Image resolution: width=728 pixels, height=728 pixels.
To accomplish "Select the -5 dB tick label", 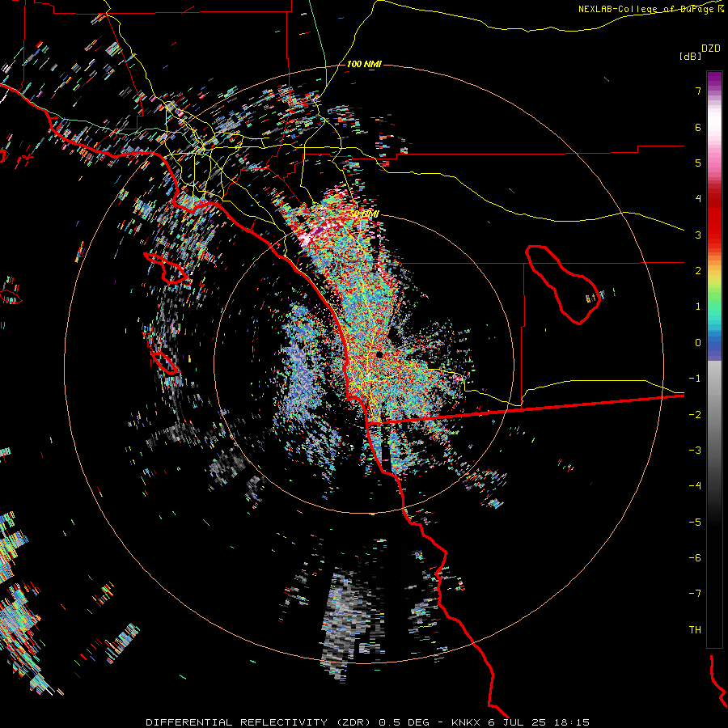I will coord(695,523).
